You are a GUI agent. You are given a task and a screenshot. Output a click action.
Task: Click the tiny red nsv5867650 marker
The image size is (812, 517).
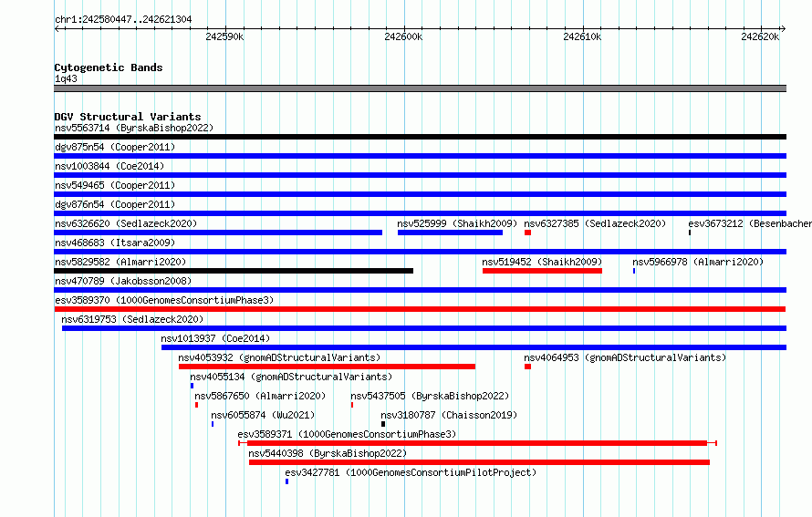(x=196, y=405)
